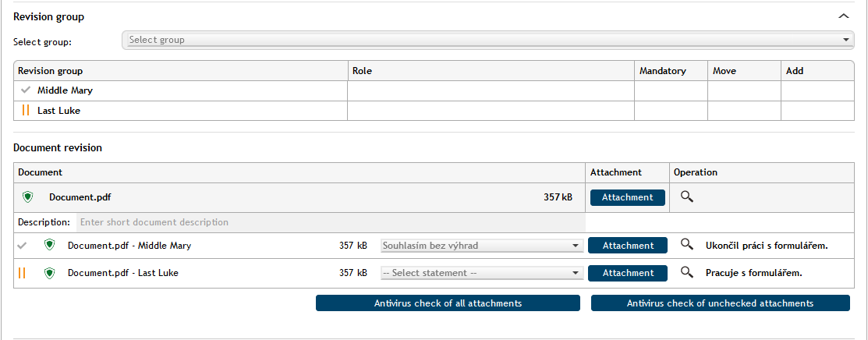This screenshot has width=868, height=340.
Task: Run antivirus check of all attachments
Action: tap(448, 303)
